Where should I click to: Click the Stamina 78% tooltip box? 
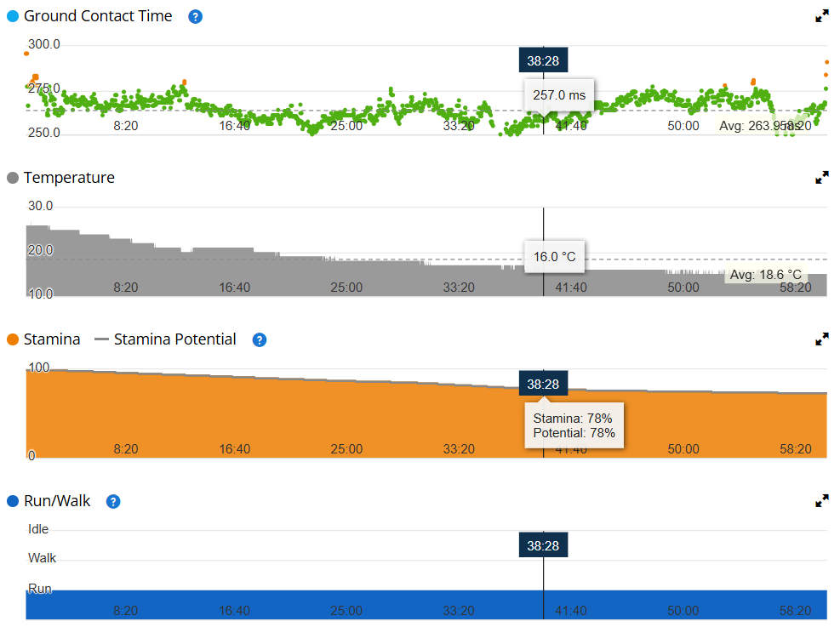click(574, 425)
